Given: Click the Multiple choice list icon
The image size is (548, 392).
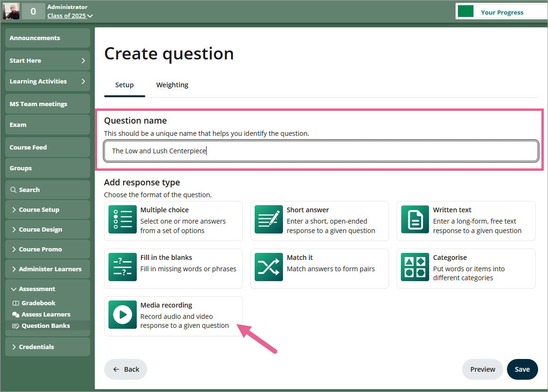Looking at the screenshot, I should click(122, 219).
